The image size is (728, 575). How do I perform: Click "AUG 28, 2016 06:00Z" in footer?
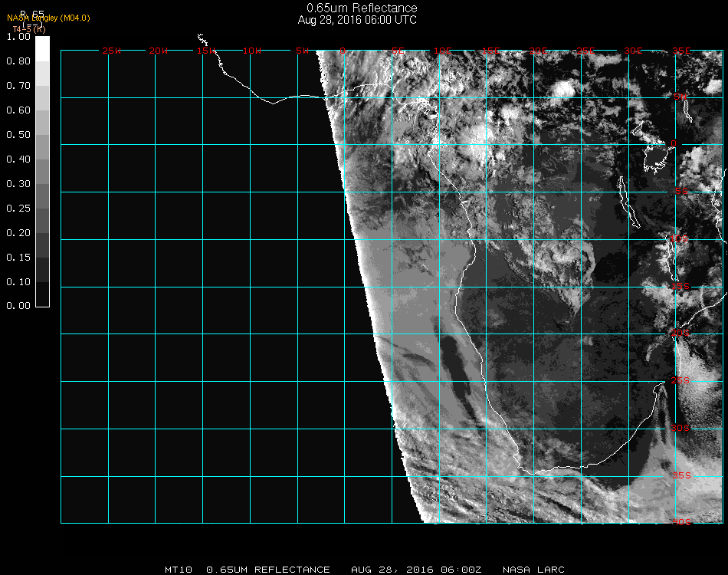pos(416,570)
